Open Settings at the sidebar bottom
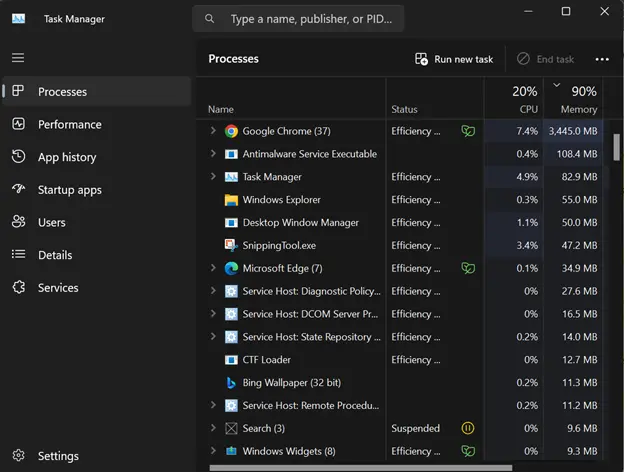 [x=97, y=456]
